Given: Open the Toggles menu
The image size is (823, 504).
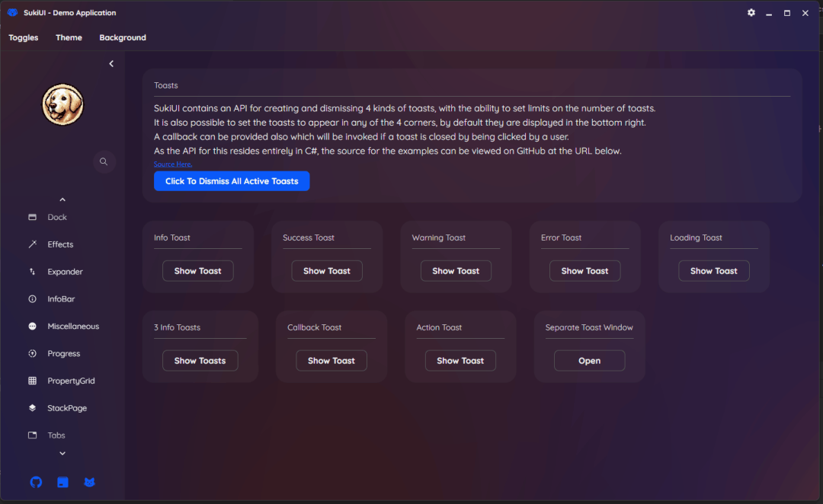Looking at the screenshot, I should (23, 38).
